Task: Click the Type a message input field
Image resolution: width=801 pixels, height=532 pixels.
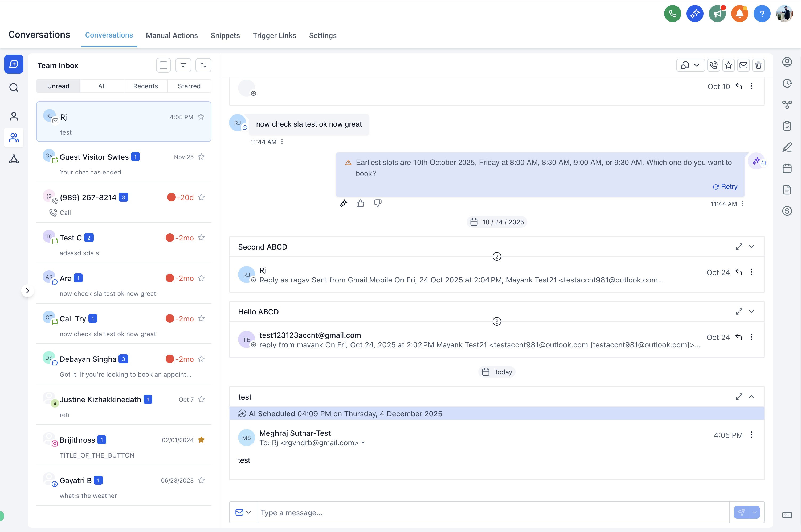Action: coord(492,512)
